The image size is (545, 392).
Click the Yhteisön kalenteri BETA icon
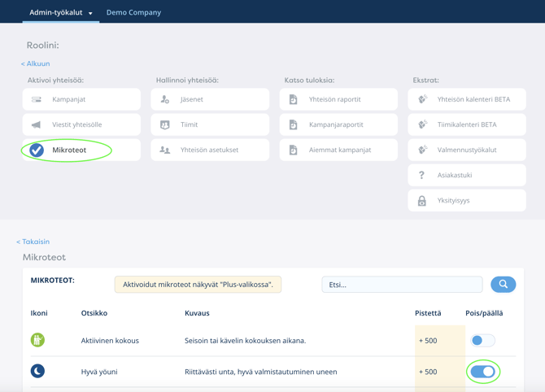[x=423, y=99]
